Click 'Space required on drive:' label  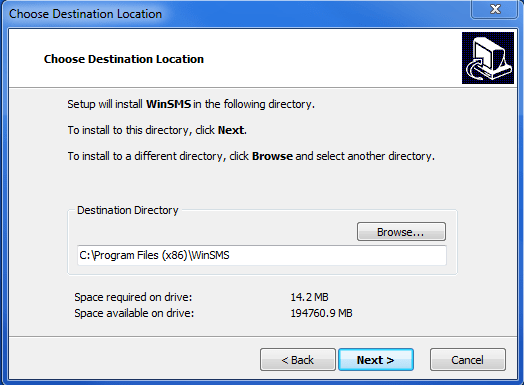click(x=133, y=297)
